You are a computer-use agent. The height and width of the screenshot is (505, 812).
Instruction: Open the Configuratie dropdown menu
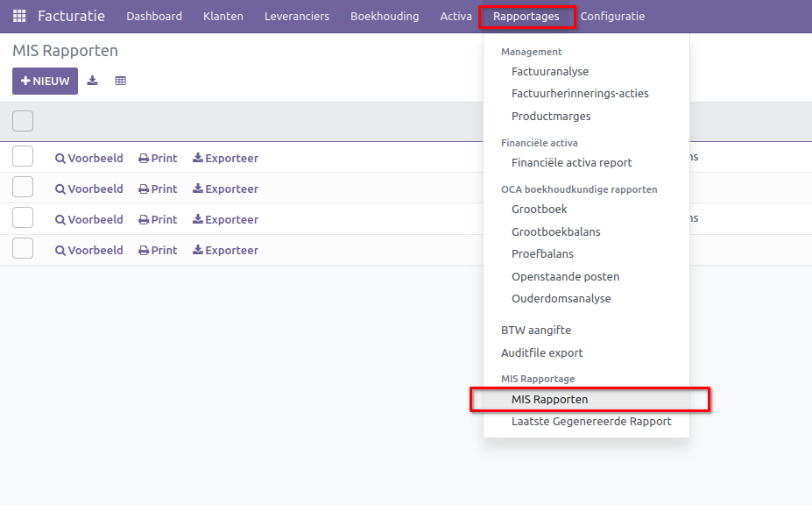click(x=611, y=15)
